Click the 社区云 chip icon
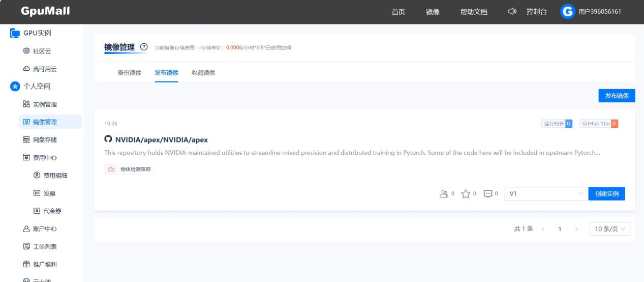 click(26, 51)
